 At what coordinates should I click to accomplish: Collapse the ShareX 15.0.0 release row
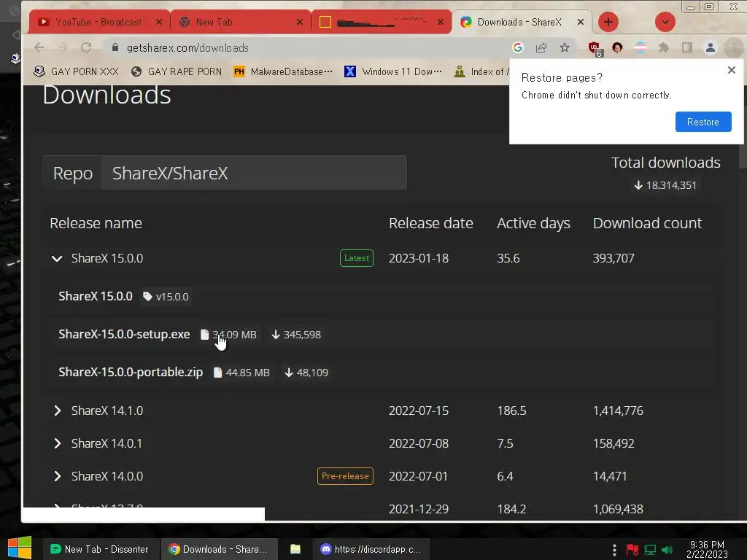coord(57,258)
